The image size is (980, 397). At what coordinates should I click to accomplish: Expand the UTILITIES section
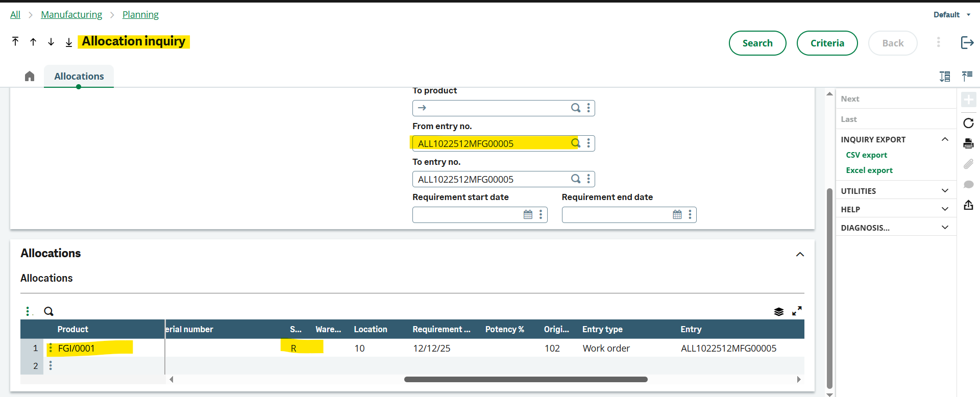945,191
